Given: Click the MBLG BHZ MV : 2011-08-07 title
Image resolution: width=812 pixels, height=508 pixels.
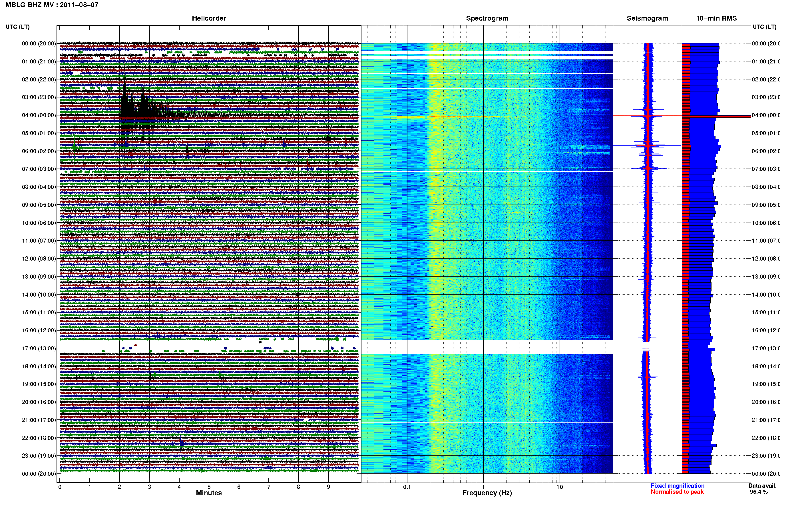Looking at the screenshot, I should coord(52,5).
